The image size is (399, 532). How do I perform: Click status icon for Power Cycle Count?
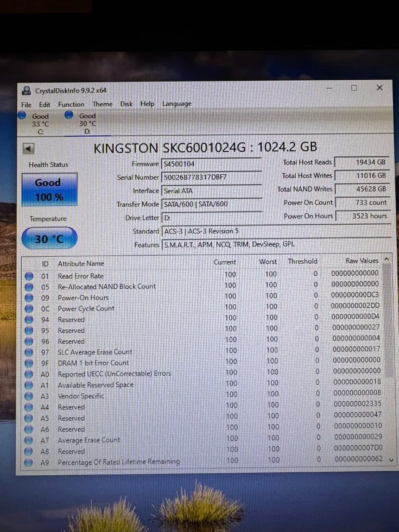pyautogui.click(x=29, y=309)
